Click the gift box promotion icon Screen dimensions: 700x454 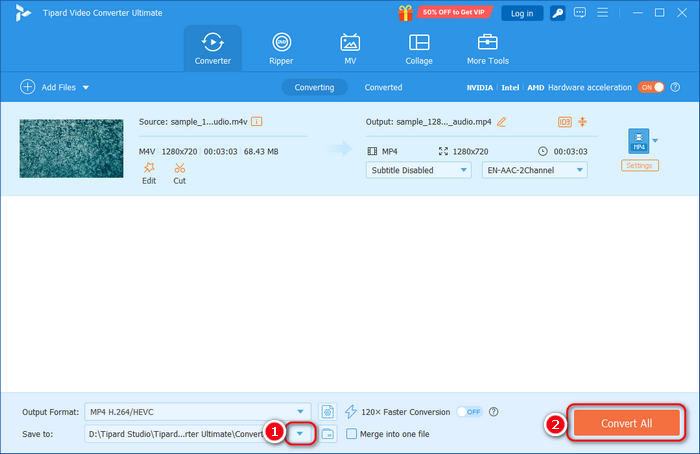(405, 12)
